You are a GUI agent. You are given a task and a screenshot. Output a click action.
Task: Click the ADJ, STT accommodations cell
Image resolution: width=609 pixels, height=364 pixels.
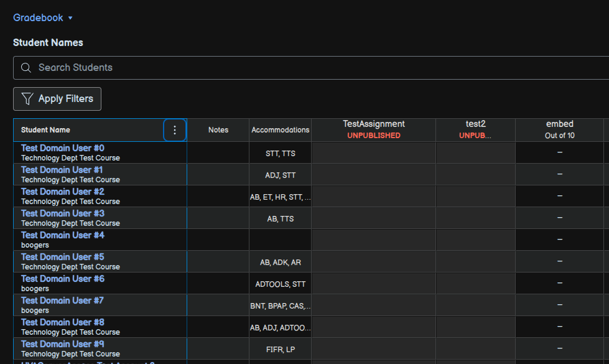pyautogui.click(x=281, y=174)
